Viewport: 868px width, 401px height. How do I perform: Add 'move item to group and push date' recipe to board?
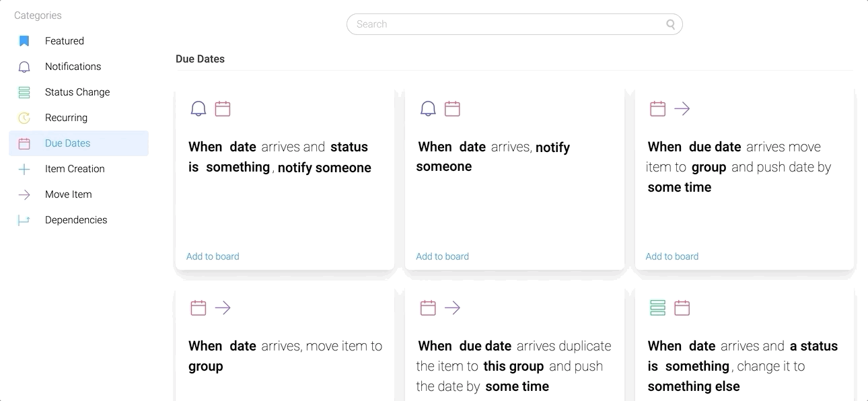[x=672, y=256]
